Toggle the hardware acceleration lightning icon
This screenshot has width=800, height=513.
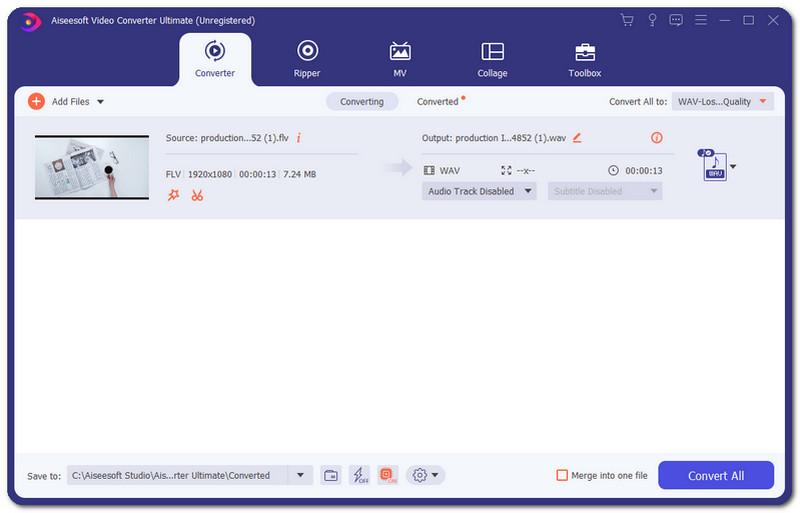pos(359,475)
